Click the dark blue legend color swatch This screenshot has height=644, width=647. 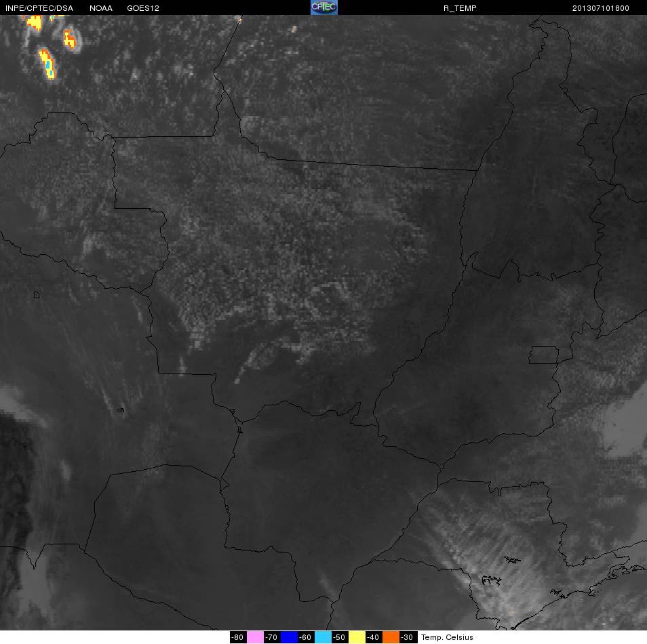[x=290, y=637]
